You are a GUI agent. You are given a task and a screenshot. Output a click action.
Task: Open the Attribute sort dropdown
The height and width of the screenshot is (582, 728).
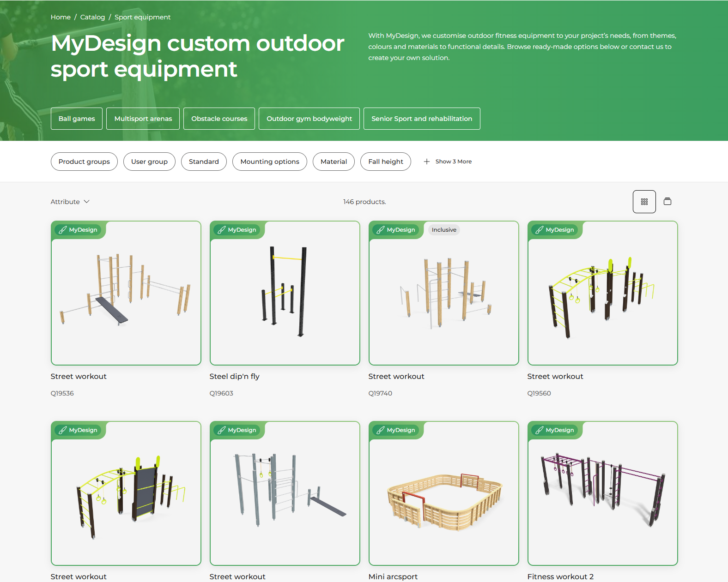pyautogui.click(x=70, y=202)
